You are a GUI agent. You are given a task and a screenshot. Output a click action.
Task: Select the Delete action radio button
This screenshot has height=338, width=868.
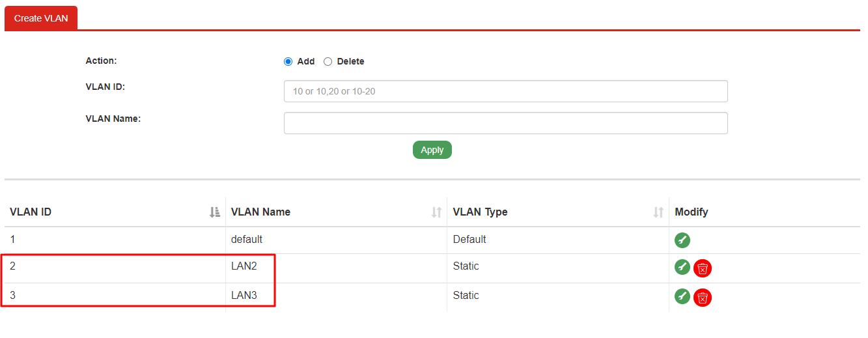click(328, 61)
